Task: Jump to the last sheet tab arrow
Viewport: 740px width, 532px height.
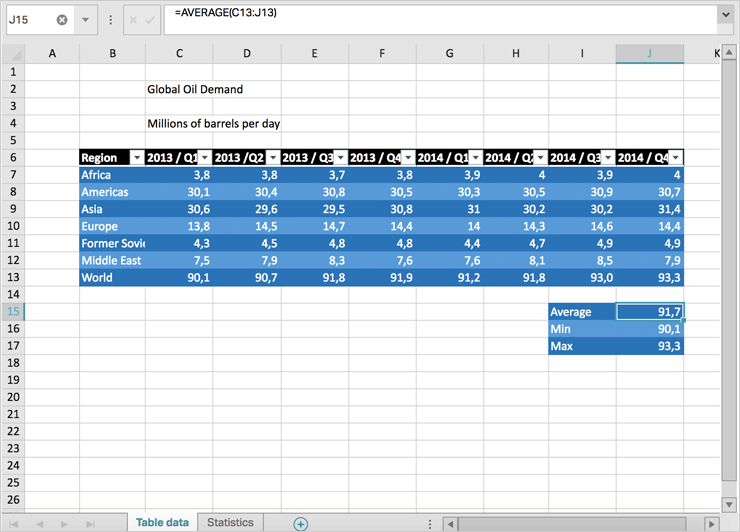Action: pos(90,523)
